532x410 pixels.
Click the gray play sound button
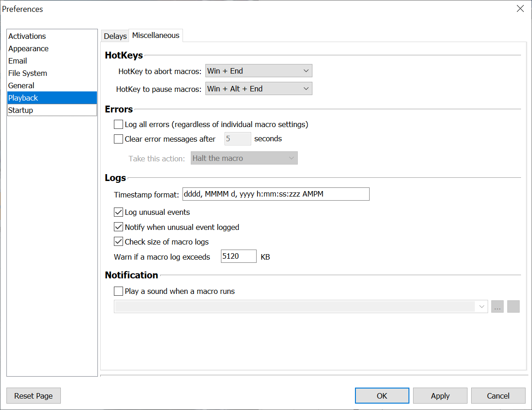[x=513, y=307]
